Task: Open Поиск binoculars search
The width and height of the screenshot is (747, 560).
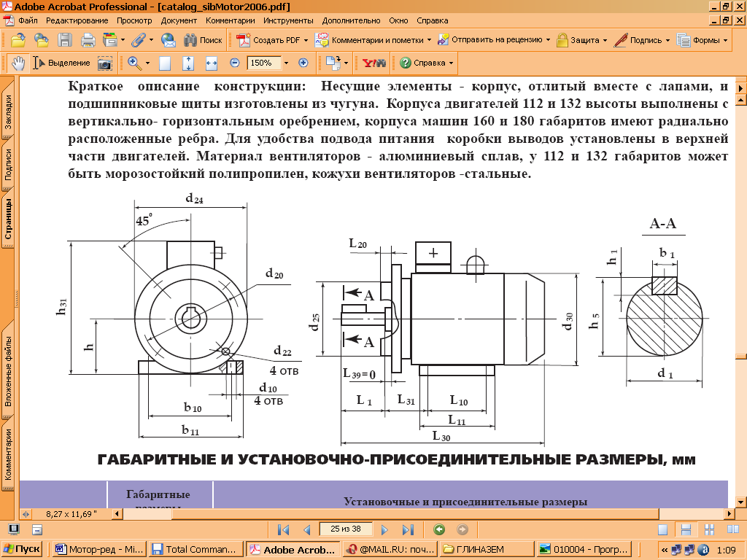Action: (x=203, y=40)
